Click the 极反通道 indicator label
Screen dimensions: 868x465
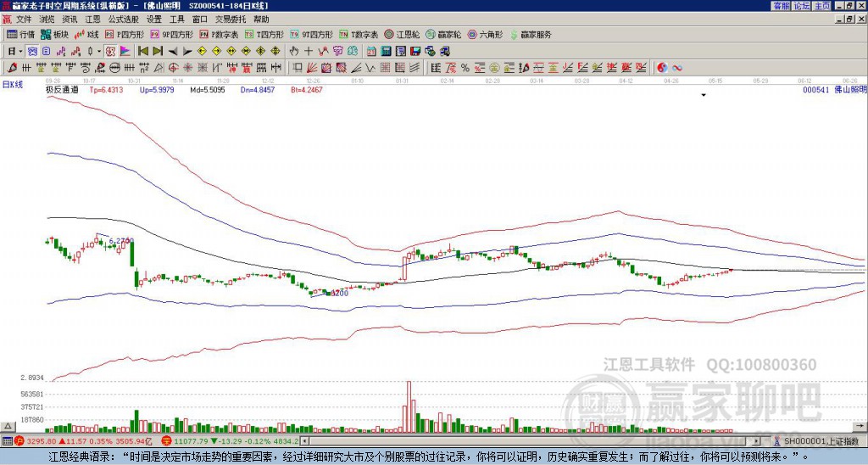[62, 90]
